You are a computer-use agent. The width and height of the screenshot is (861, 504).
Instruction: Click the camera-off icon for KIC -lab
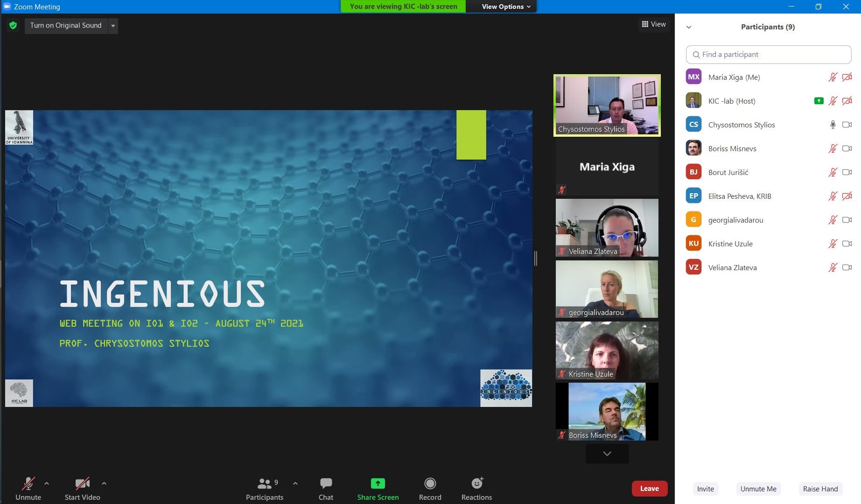point(847,101)
